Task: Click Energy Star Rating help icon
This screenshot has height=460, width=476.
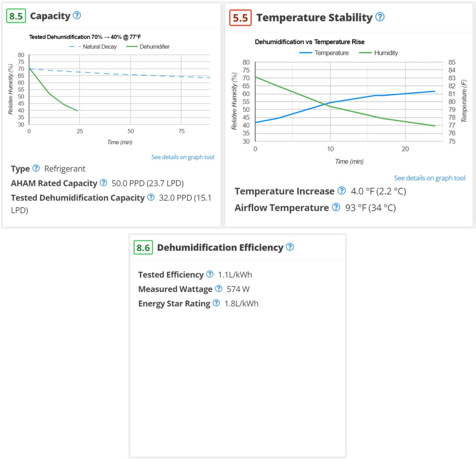Action: pyautogui.click(x=216, y=303)
